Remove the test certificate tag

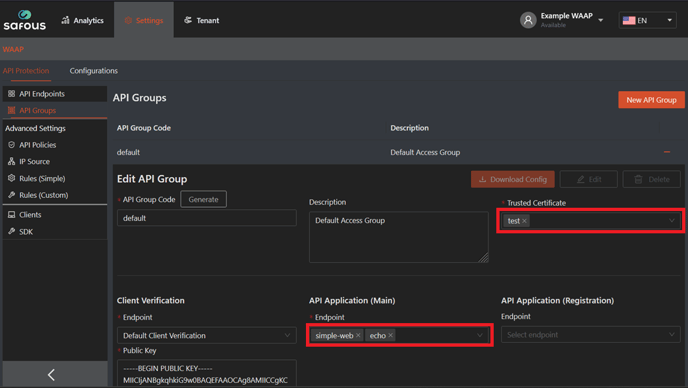click(524, 221)
